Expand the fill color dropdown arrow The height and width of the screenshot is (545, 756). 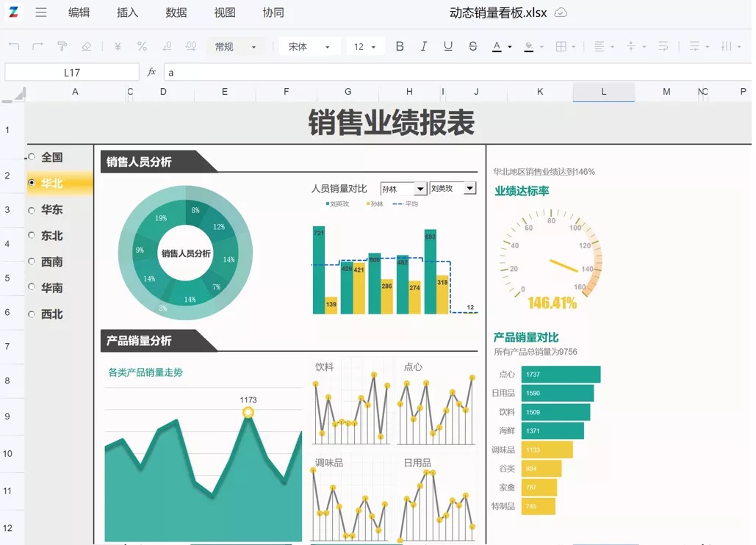click(542, 47)
